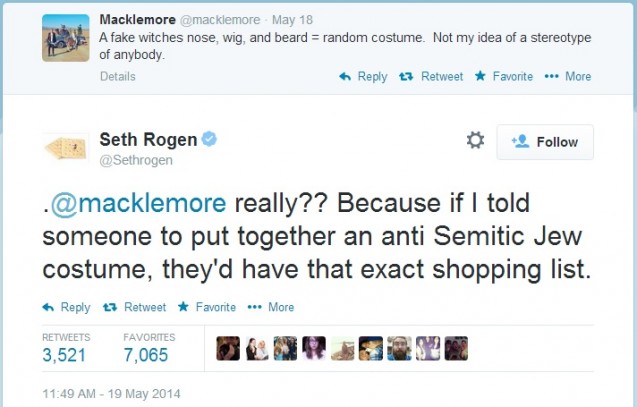Follow Seth Rogen

[545, 142]
